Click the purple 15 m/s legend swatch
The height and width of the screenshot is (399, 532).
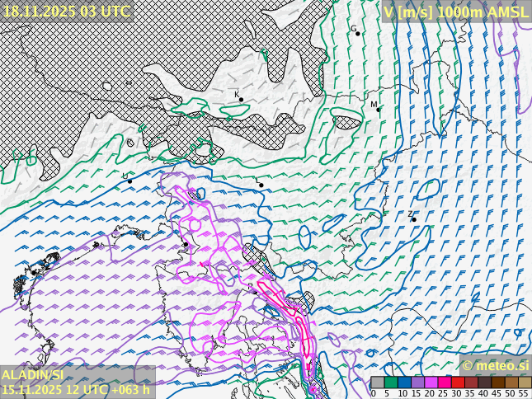coord(417,383)
